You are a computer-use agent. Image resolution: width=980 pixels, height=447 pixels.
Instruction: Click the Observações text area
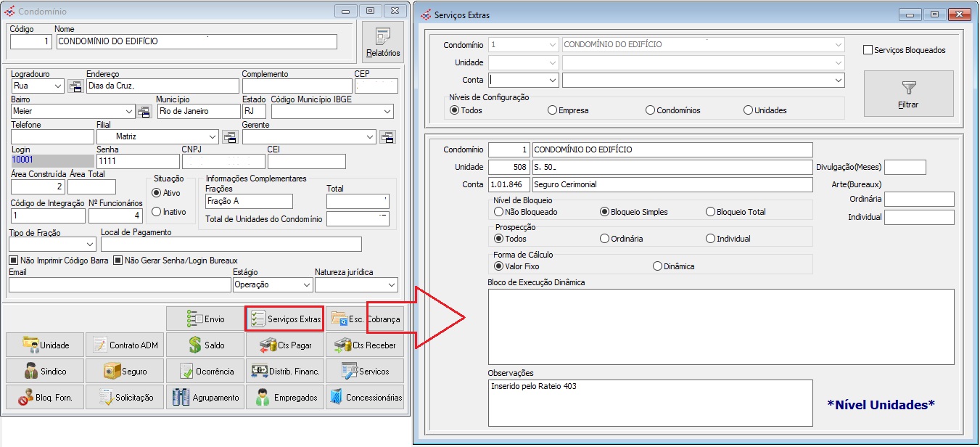649,403
